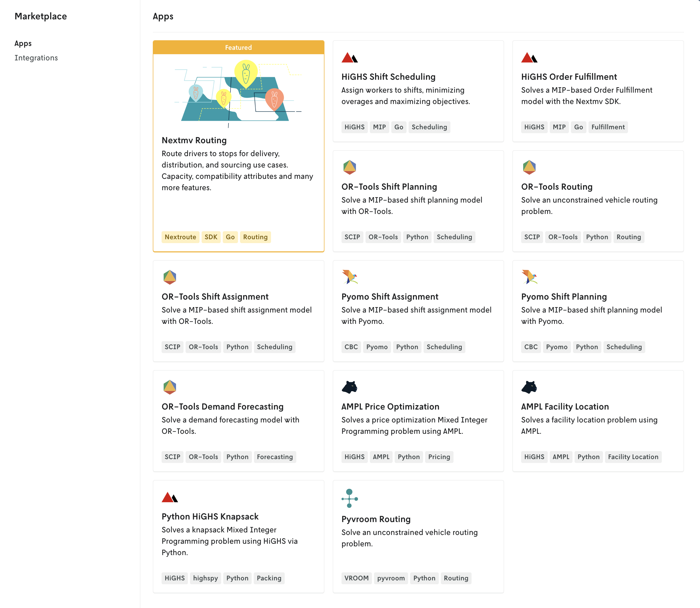Select the Scheduling tag on HiGHS card
The width and height of the screenshot is (700, 608).
point(429,127)
